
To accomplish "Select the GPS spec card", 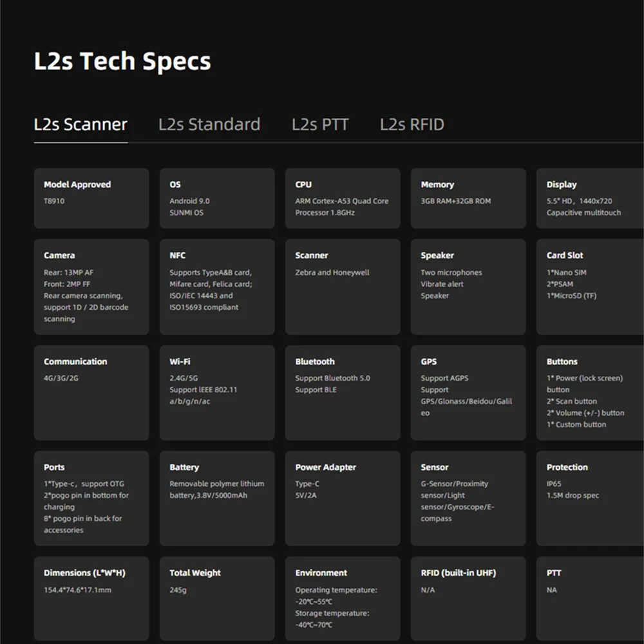I will 468,393.
